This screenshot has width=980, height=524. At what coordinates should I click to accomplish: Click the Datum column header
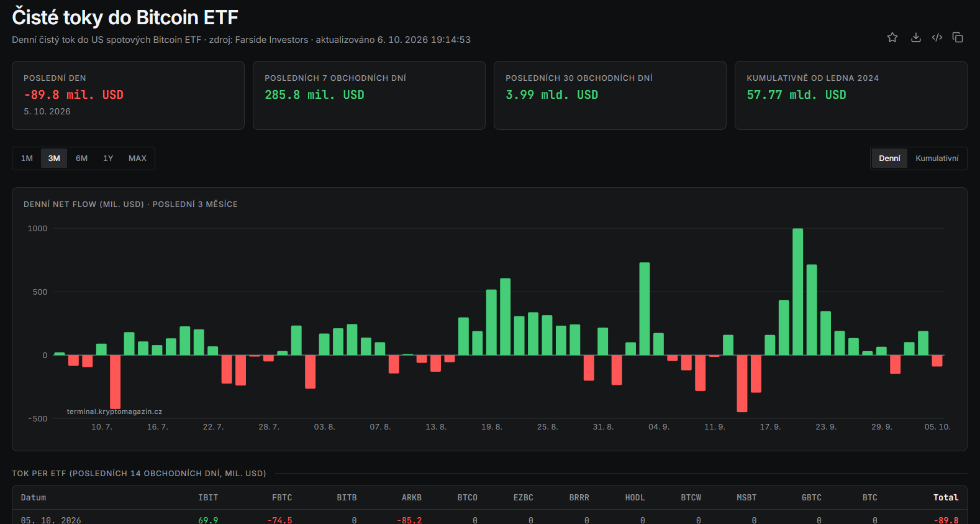[x=34, y=498]
